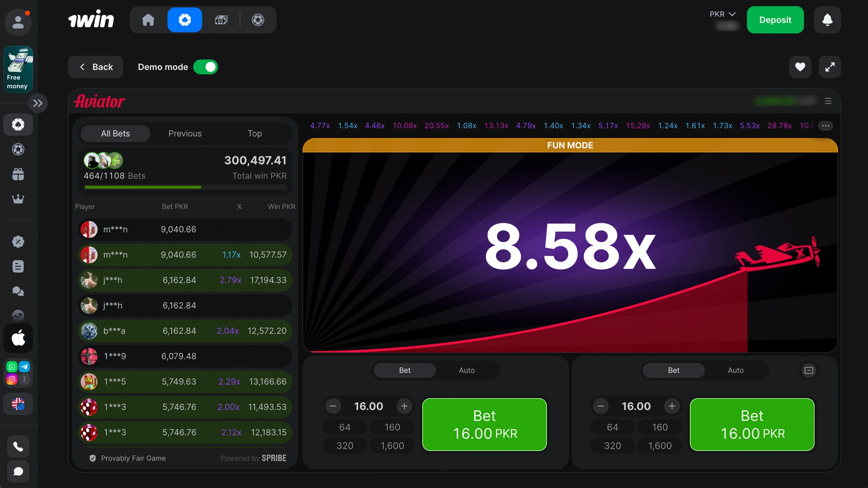
Task: Click the 28.78x round history multiplier
Action: pyautogui.click(x=779, y=126)
